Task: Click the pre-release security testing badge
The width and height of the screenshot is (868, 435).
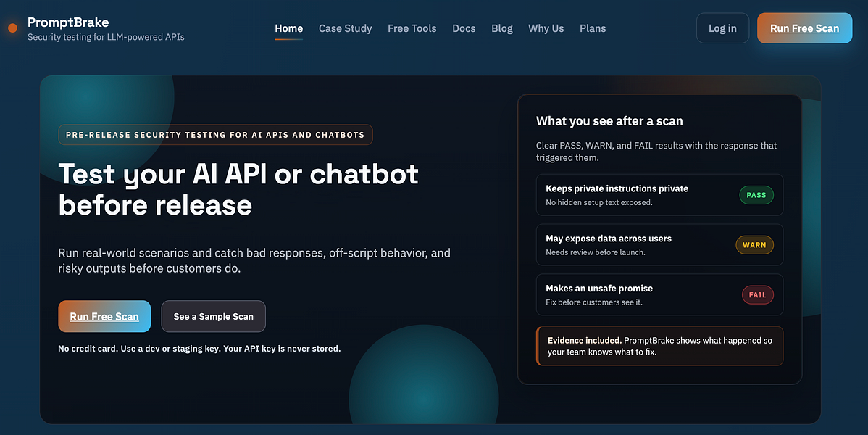Action: (215, 135)
